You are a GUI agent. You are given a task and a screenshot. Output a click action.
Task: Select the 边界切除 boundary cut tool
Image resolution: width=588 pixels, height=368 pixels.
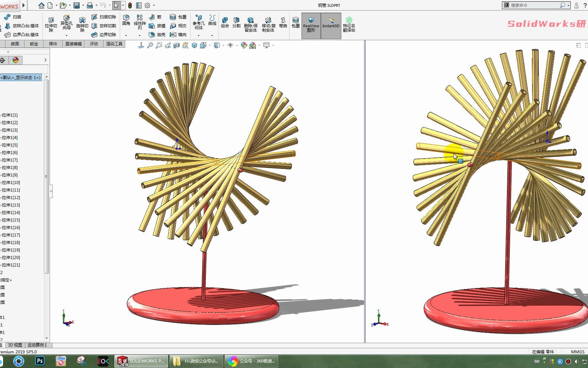click(104, 34)
